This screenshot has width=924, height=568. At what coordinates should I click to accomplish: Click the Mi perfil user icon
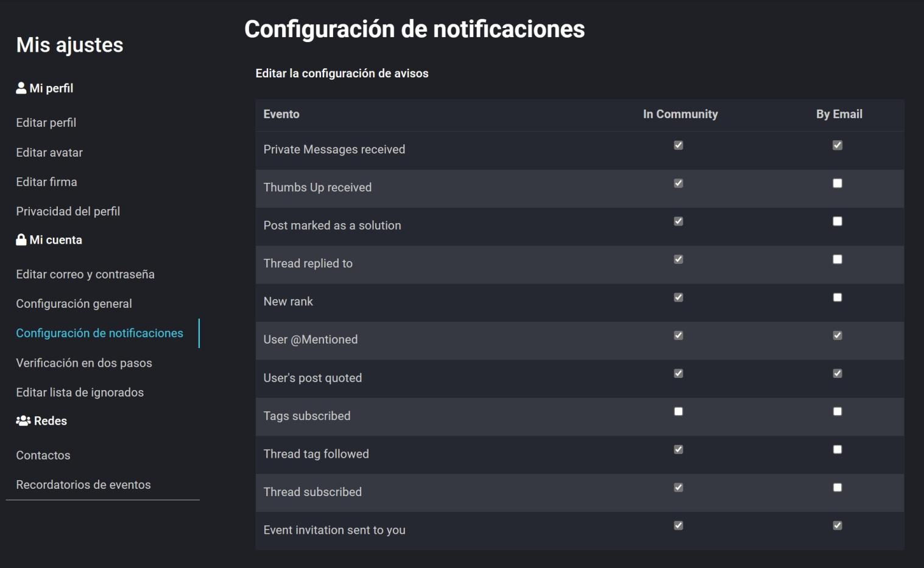click(x=21, y=88)
